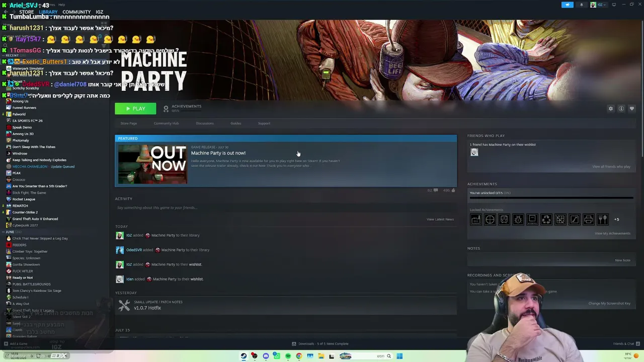Open the Achievements 0/15 button
The width and height of the screenshot is (644, 362).
[x=182, y=108]
